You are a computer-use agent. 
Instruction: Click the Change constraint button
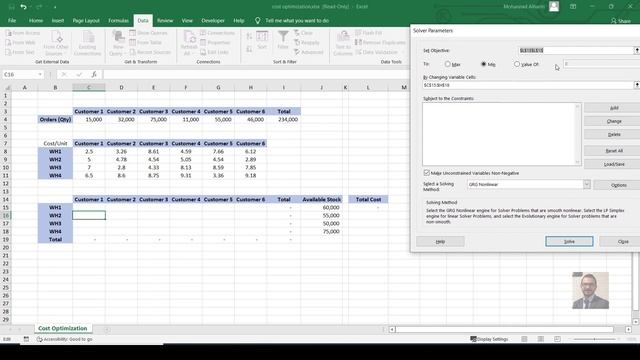point(614,121)
